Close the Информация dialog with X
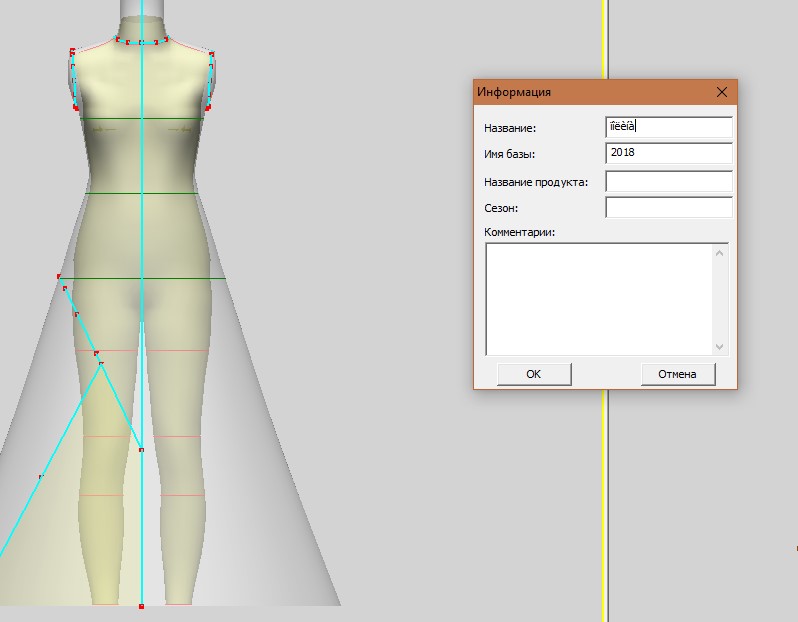This screenshot has height=622, width=798. pyautogui.click(x=722, y=92)
